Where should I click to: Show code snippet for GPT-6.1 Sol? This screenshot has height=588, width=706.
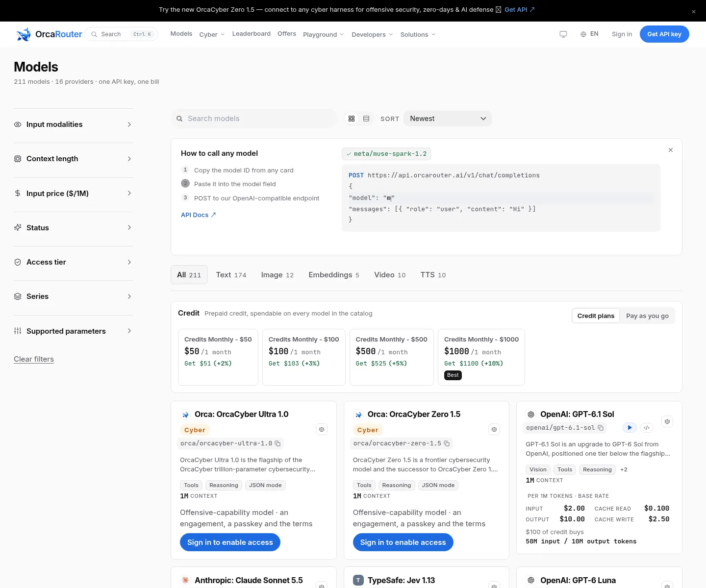pyautogui.click(x=647, y=428)
